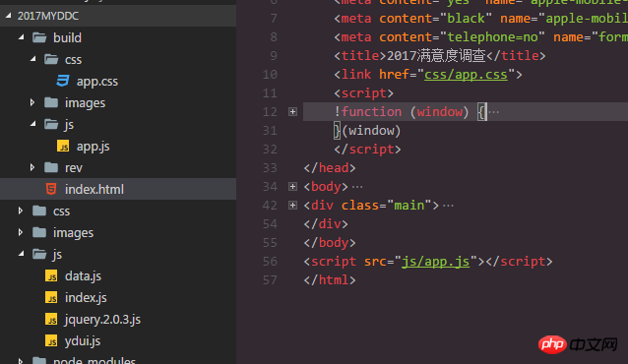This screenshot has width=628, height=364.
Task: Click the closing head tag on line 33
Action: point(330,168)
